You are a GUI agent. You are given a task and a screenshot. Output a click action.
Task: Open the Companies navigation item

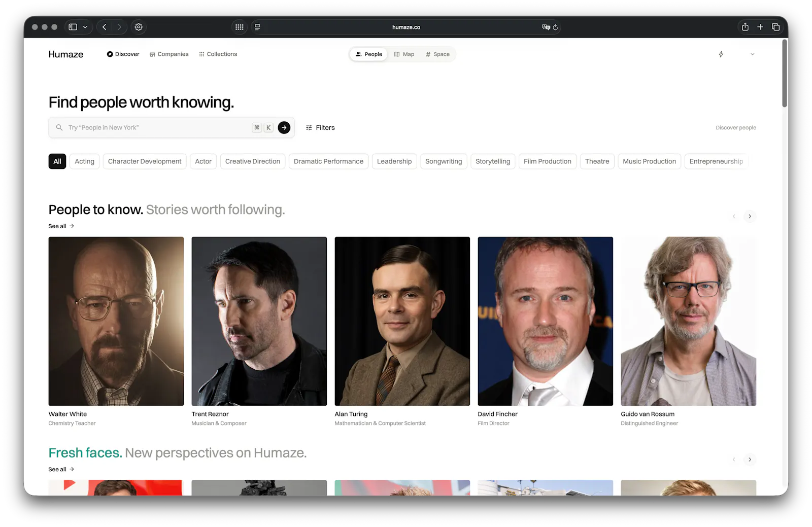(x=169, y=54)
